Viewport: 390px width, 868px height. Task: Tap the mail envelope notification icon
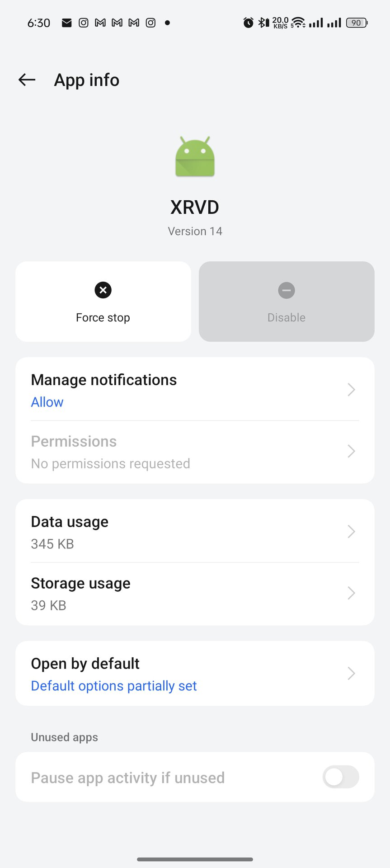click(x=66, y=23)
